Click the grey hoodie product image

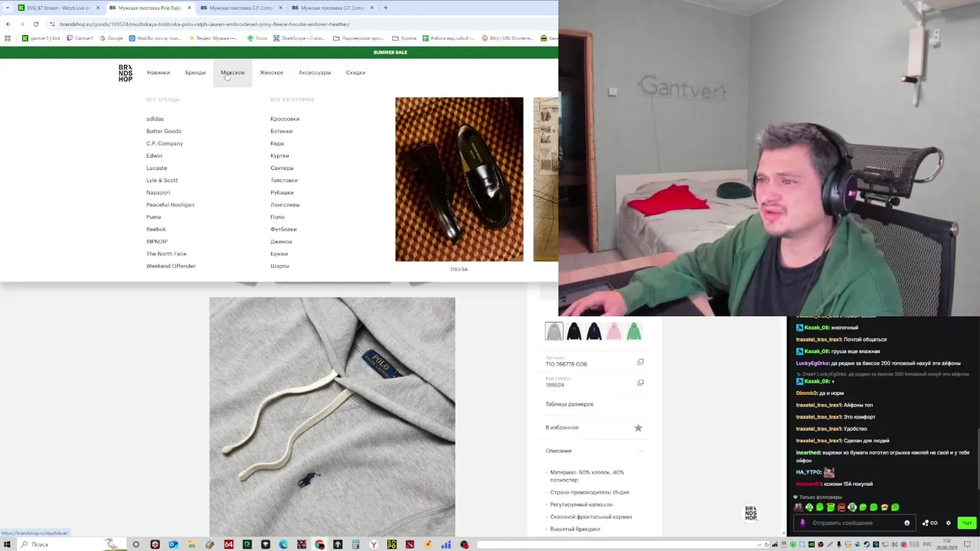pos(332,417)
